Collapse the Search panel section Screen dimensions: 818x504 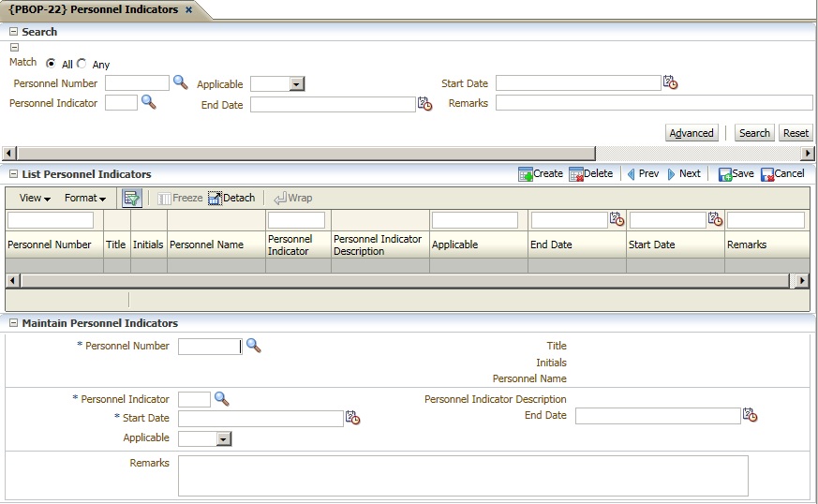tap(13, 32)
